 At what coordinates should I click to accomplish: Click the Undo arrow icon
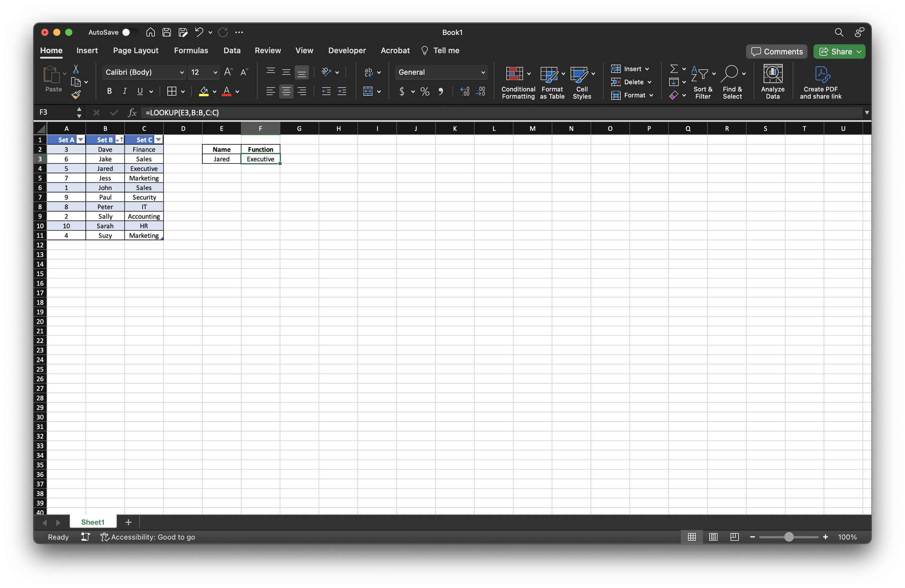click(x=198, y=32)
